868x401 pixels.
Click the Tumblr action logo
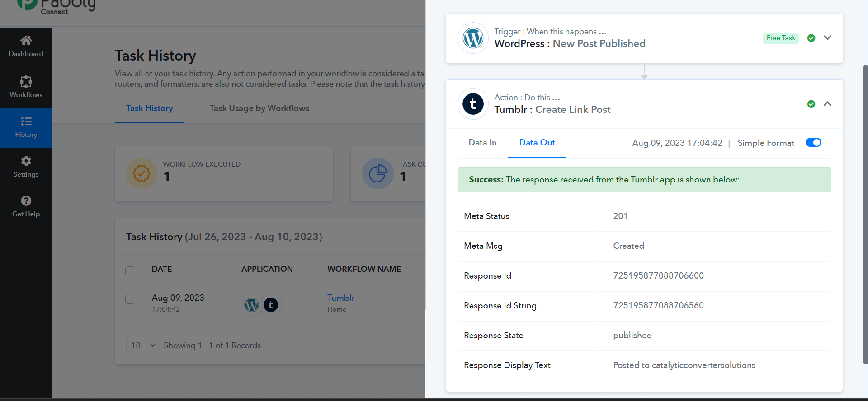click(473, 104)
